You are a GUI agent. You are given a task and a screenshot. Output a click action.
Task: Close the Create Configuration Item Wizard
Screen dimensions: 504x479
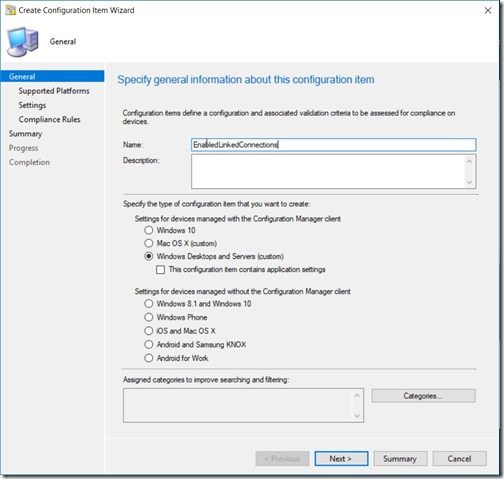pos(488,10)
